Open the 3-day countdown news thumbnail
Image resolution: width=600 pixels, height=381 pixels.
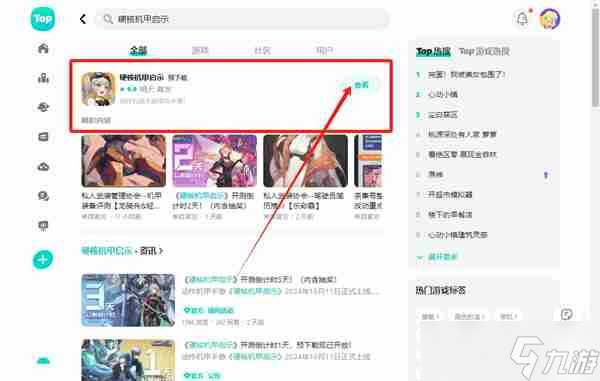(x=128, y=300)
